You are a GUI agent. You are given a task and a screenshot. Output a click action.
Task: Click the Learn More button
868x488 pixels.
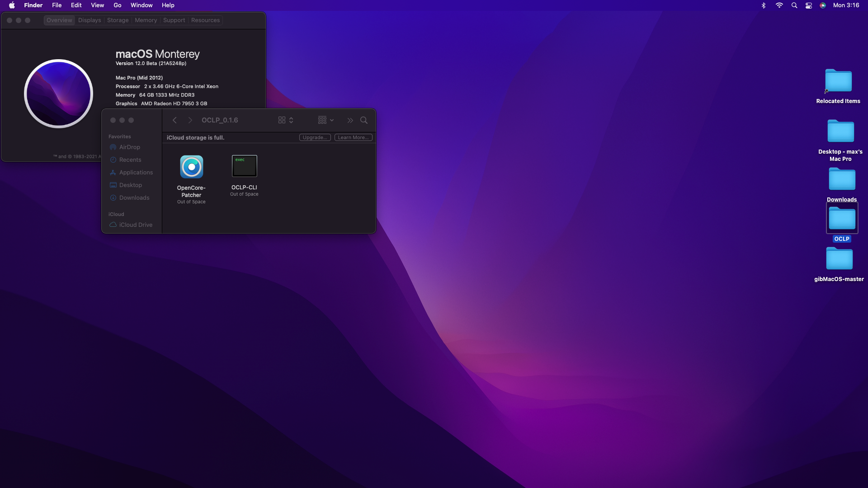click(x=353, y=137)
